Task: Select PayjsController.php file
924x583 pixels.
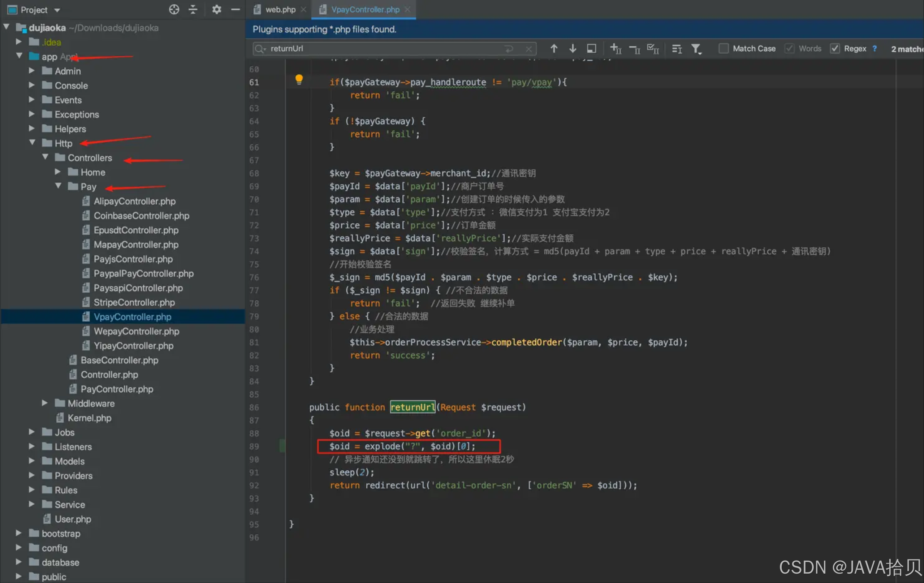Action: click(133, 259)
